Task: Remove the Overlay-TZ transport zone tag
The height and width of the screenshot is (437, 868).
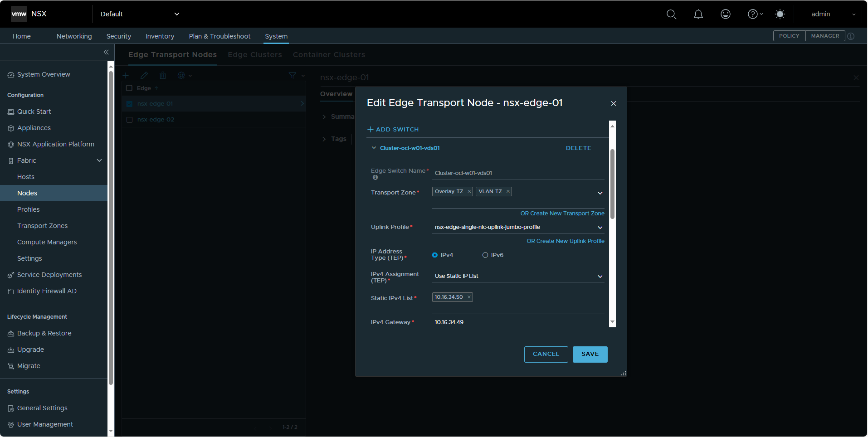Action: tap(469, 192)
